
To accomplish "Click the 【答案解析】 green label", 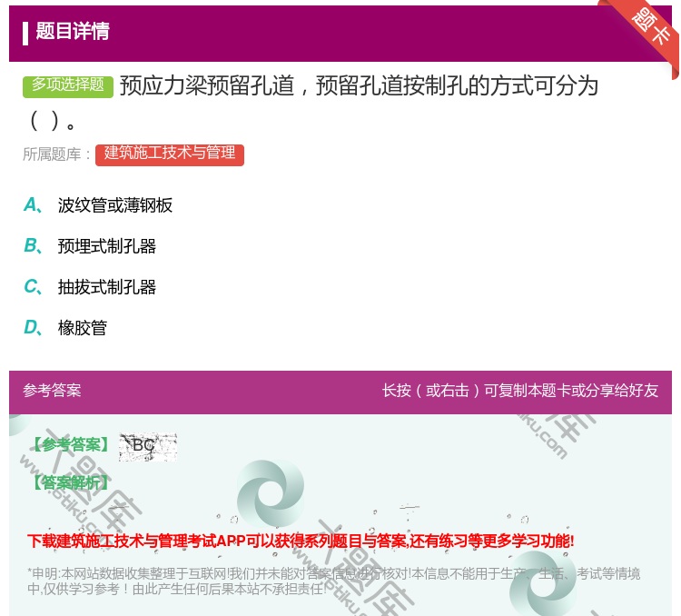I will pyautogui.click(x=71, y=482).
